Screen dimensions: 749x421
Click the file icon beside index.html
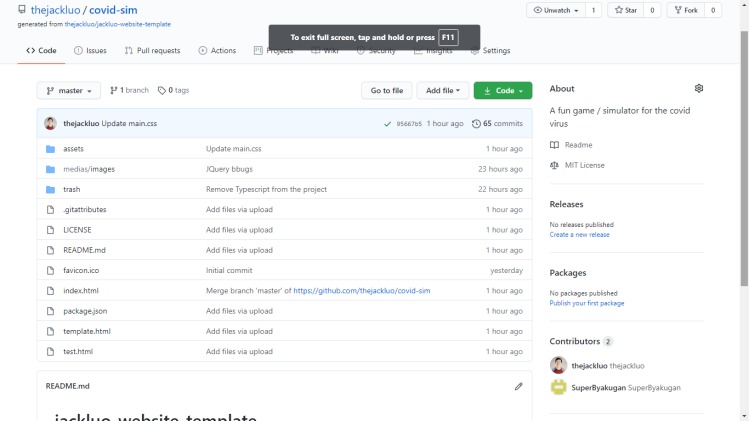50,291
